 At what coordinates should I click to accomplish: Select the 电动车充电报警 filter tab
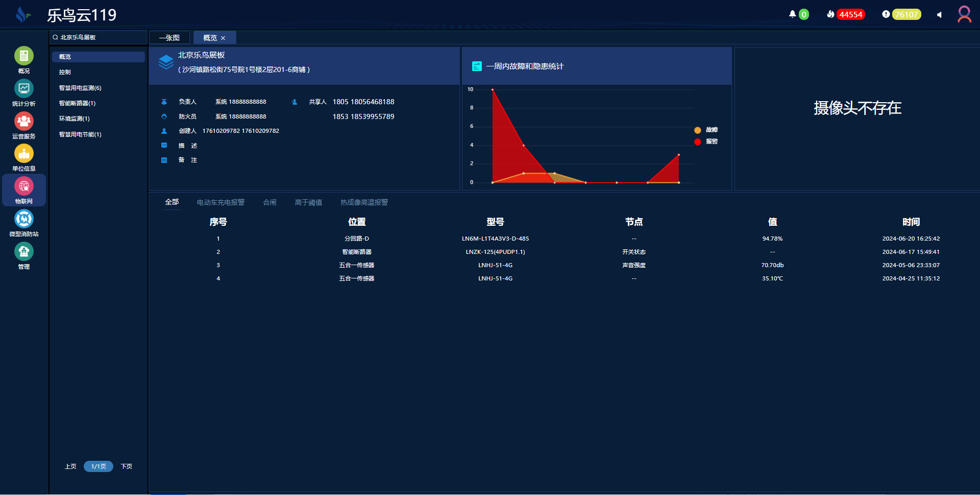tap(220, 202)
